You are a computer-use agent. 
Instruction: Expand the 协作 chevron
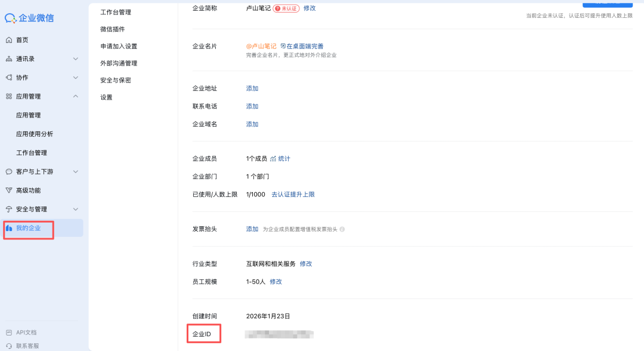coord(76,77)
